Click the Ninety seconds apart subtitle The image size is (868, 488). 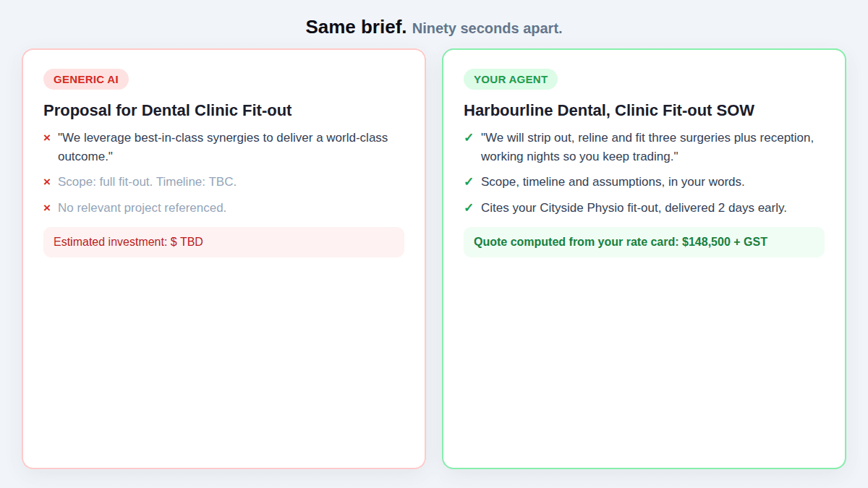(487, 28)
